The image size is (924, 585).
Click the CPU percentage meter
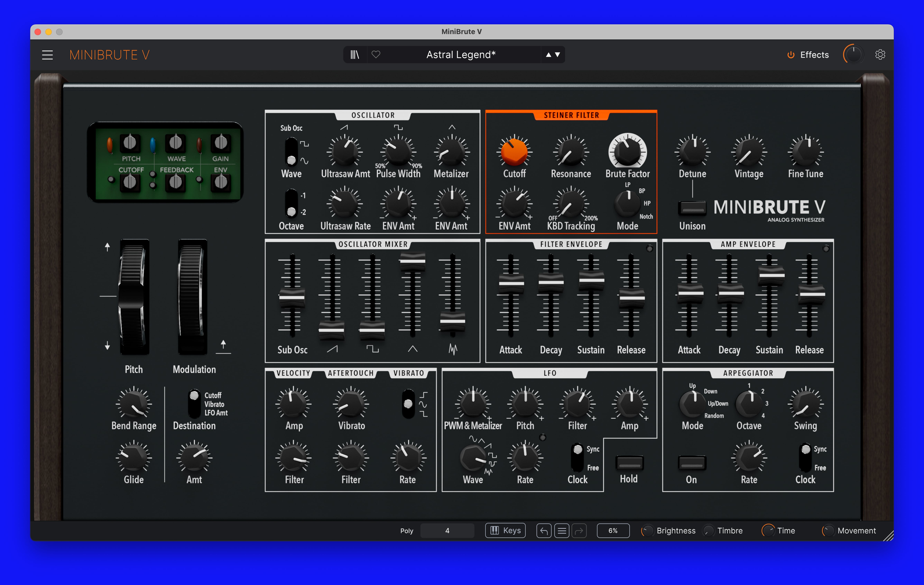613,531
